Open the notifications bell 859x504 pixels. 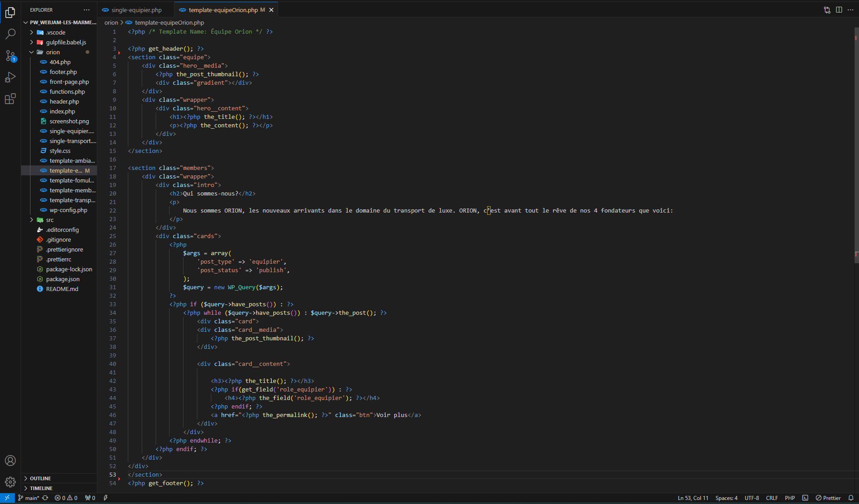pos(851,498)
